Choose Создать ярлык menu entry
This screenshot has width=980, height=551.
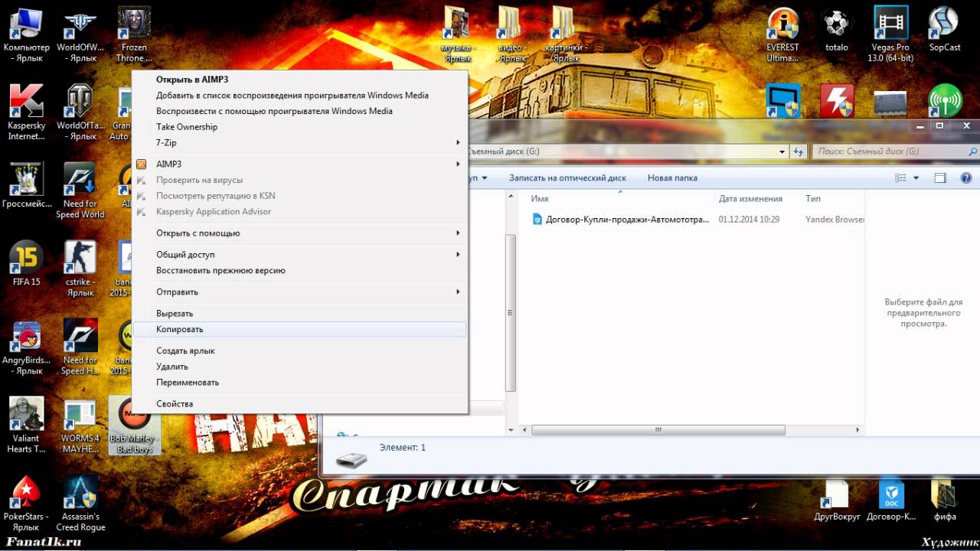[x=299, y=350]
